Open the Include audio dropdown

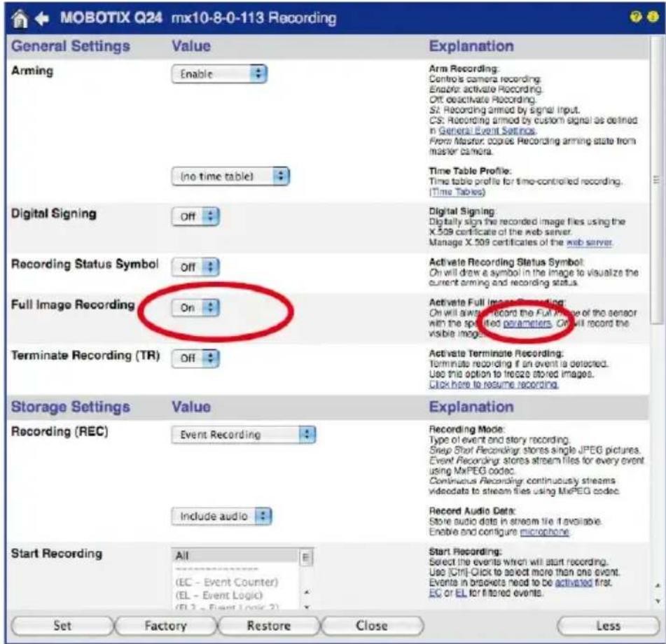pyautogui.click(x=221, y=516)
